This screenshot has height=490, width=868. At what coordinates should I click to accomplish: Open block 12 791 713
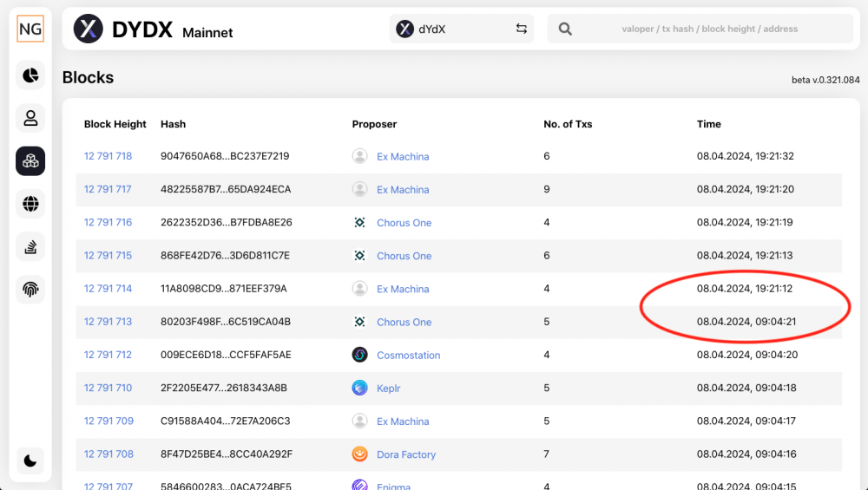click(108, 322)
